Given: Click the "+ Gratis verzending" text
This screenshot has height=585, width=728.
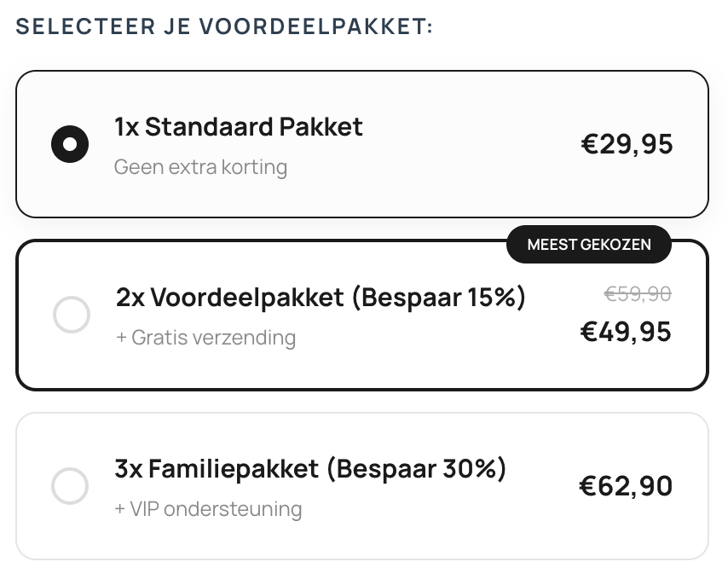Looking at the screenshot, I should [205, 338].
